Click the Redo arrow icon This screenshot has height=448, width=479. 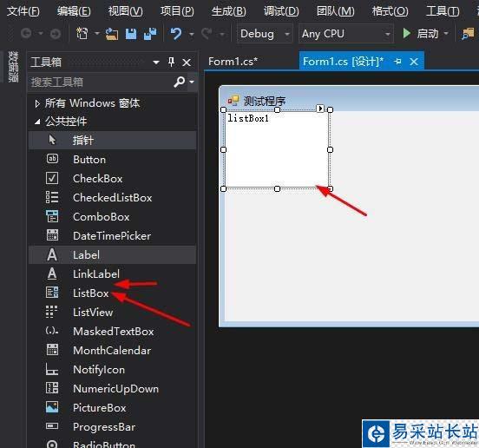tap(207, 34)
